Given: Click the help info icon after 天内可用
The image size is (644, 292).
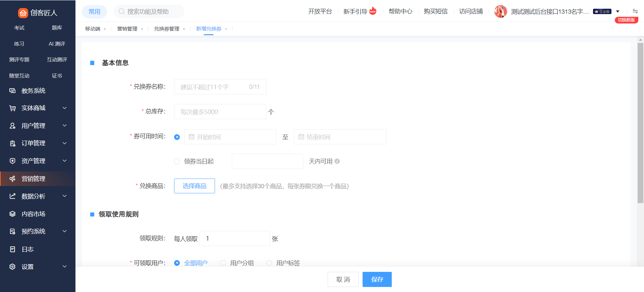Looking at the screenshot, I should pyautogui.click(x=337, y=161).
